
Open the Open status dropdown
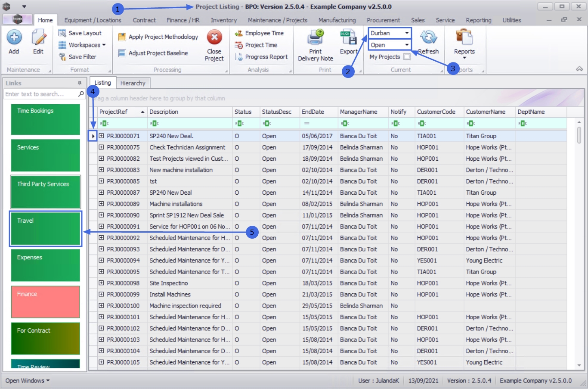click(406, 45)
